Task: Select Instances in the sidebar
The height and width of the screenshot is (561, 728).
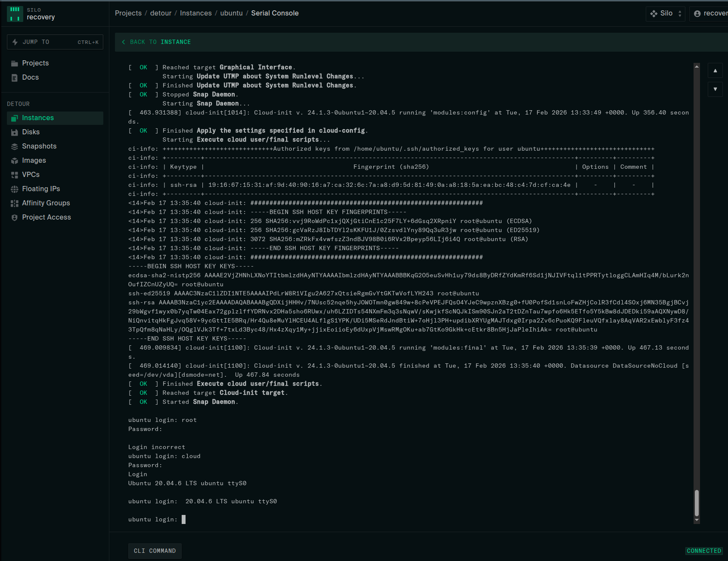Action: (38, 118)
